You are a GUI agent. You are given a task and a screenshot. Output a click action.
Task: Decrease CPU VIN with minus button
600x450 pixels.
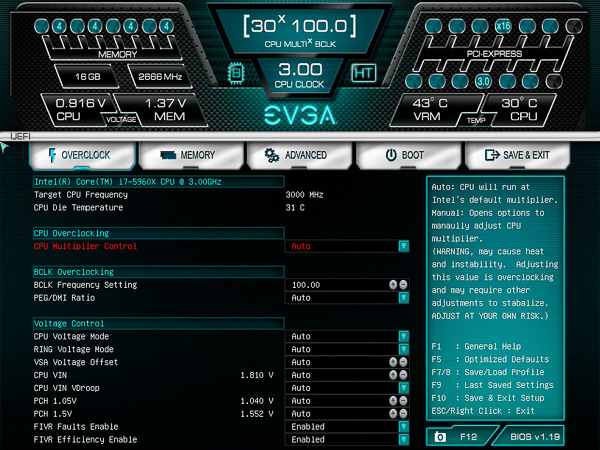coord(403,375)
